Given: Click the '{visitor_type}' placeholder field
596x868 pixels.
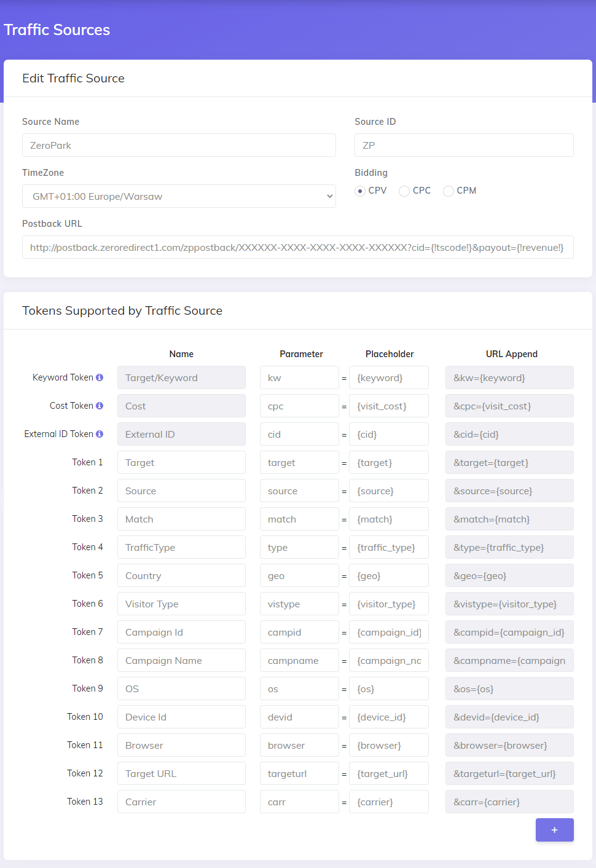Looking at the screenshot, I should coord(389,604).
